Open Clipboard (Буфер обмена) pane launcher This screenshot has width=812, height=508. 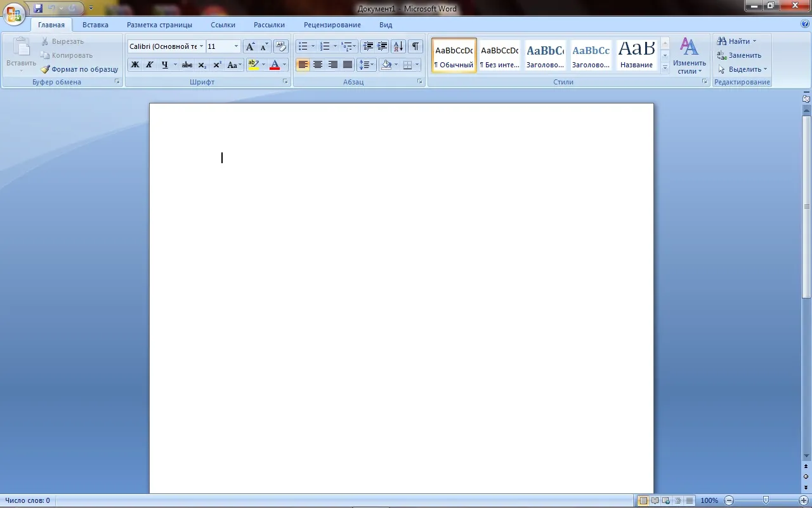(x=117, y=82)
